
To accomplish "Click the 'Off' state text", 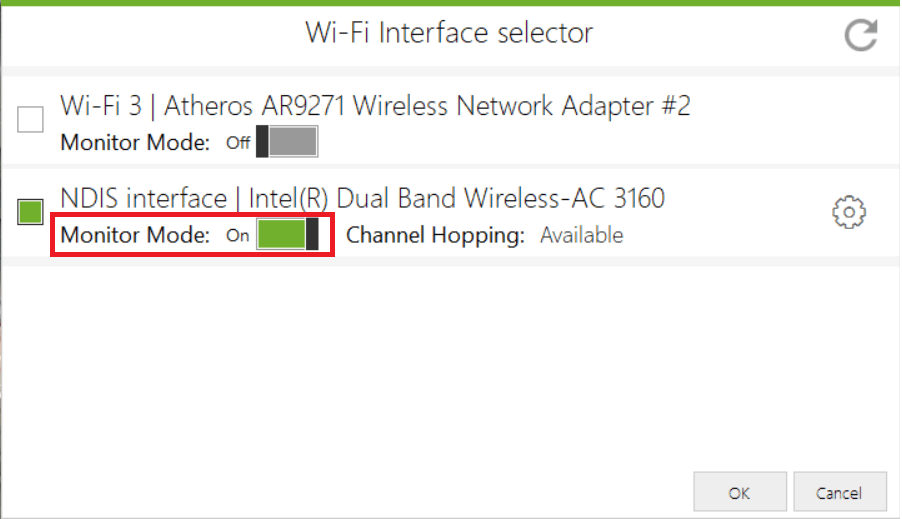I will 238,143.
